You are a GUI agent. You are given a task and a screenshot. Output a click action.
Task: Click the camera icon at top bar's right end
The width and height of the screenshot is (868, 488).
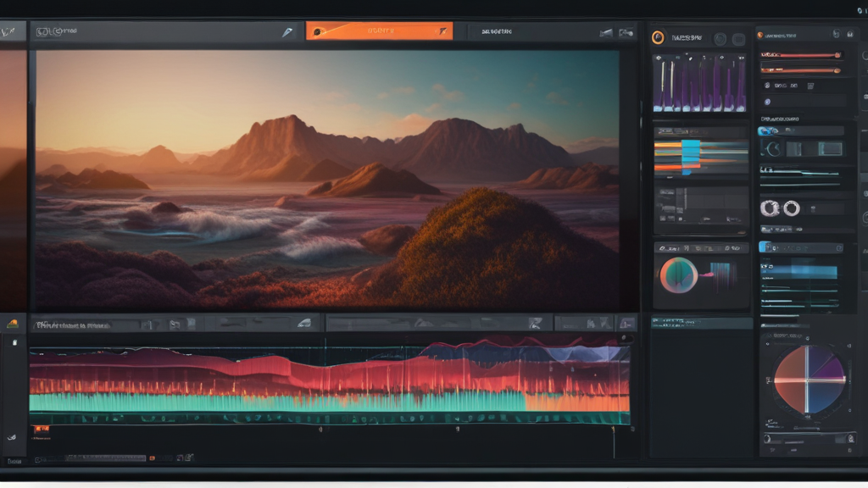point(606,33)
